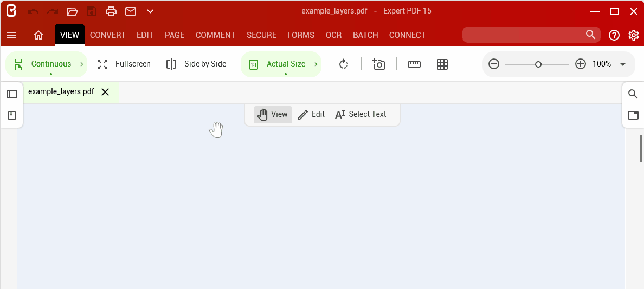
Task: Select the SECURE tab
Action: pyautogui.click(x=262, y=35)
